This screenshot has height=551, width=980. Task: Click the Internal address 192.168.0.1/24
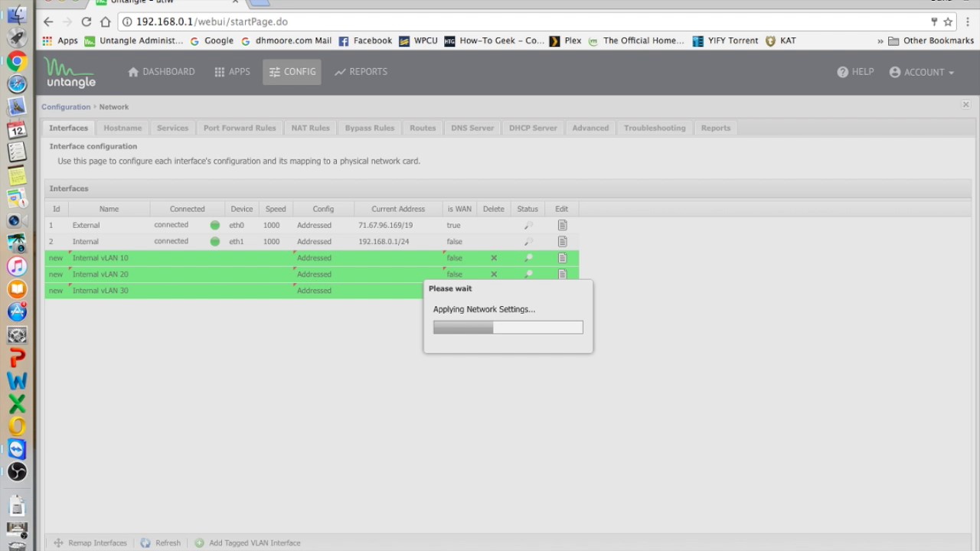pos(384,241)
